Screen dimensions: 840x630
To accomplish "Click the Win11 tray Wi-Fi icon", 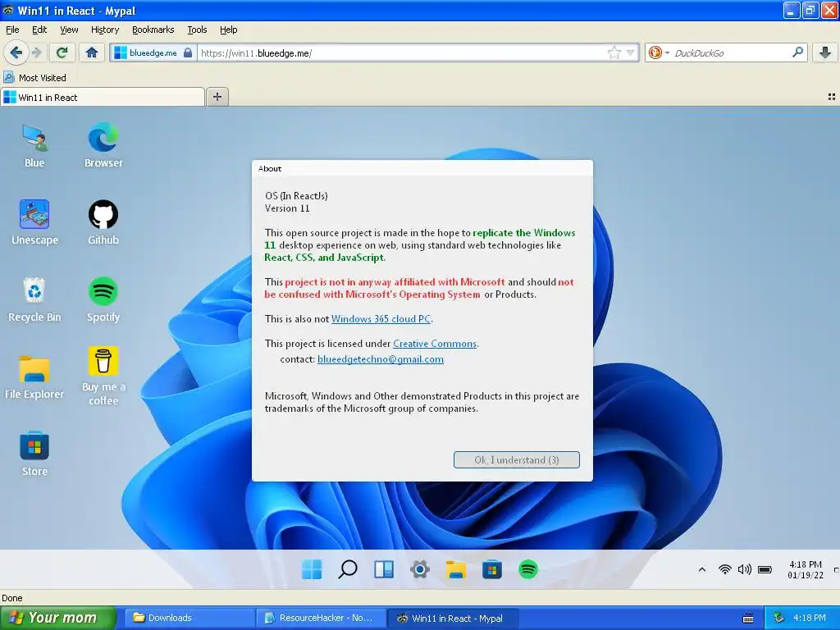I will tap(725, 569).
